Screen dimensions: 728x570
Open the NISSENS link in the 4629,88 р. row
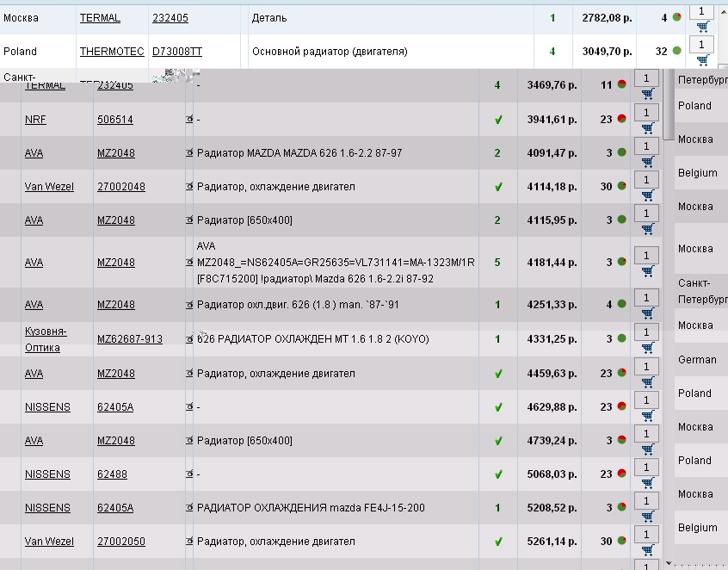tap(47, 407)
